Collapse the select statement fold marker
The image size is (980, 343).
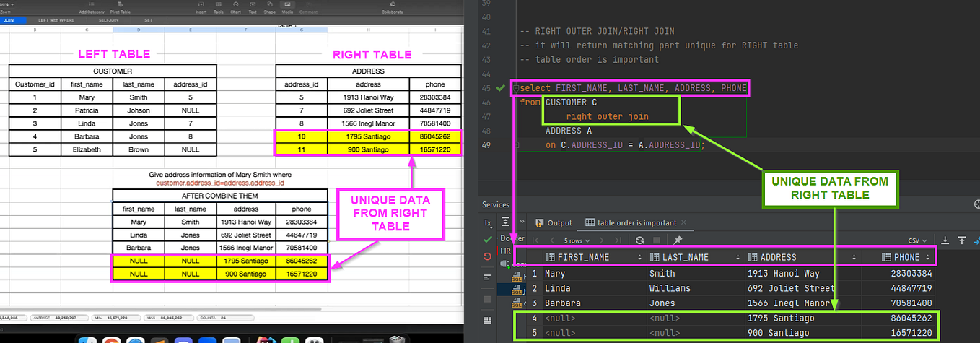click(515, 88)
